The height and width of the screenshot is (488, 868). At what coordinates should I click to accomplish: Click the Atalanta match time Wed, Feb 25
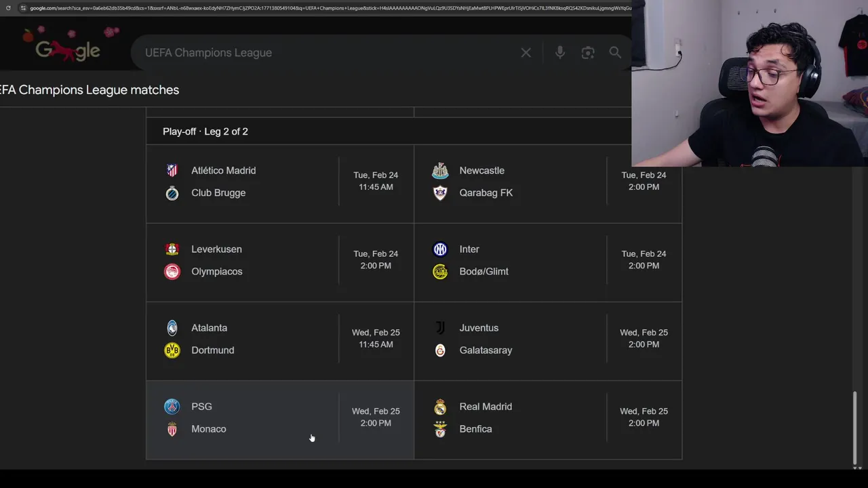coord(376,333)
